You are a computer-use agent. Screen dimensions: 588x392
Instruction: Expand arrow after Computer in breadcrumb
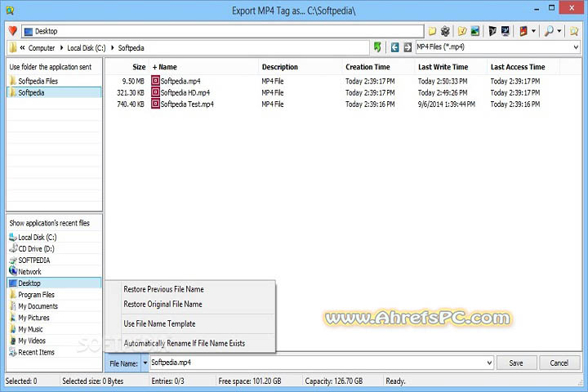[61, 47]
